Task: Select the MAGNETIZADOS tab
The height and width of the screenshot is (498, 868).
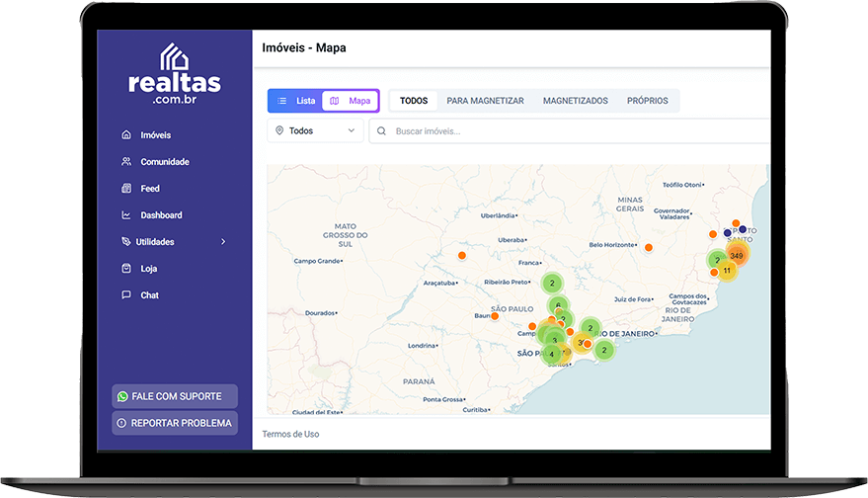Action: (x=575, y=101)
